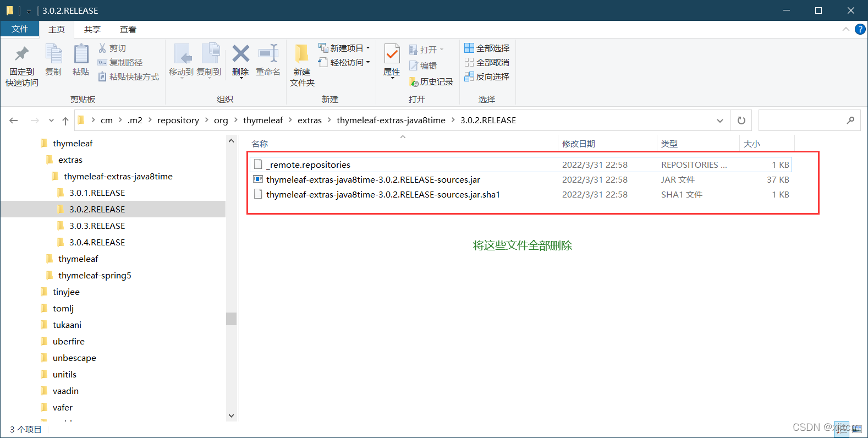The image size is (868, 438).
Task: Open Properties (属性) checkmark icon
Action: [x=392, y=61]
